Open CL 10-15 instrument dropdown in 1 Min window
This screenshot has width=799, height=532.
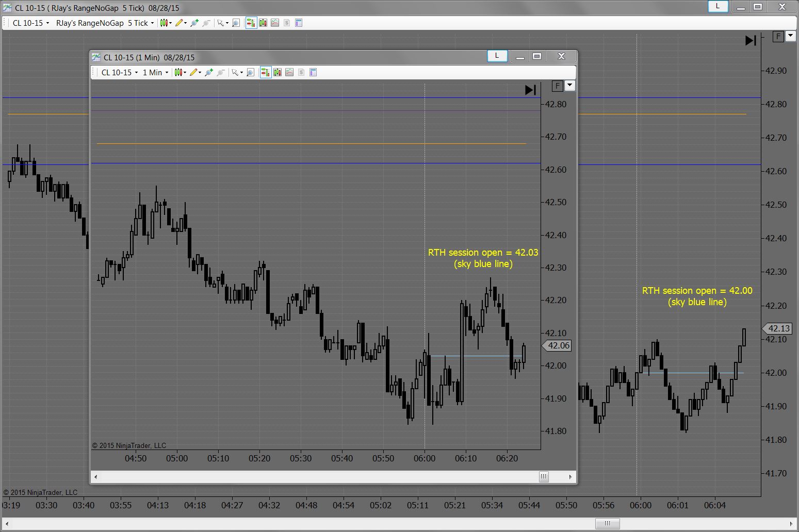(x=120, y=72)
